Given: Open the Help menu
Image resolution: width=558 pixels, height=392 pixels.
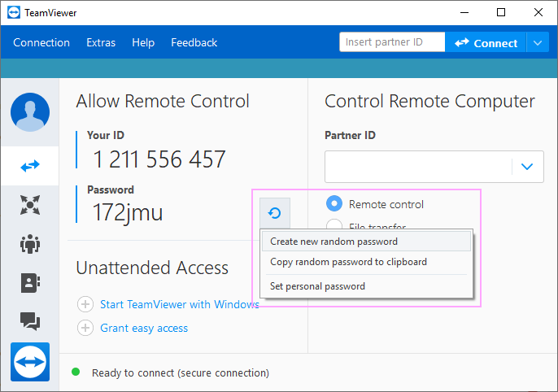Looking at the screenshot, I should (143, 42).
